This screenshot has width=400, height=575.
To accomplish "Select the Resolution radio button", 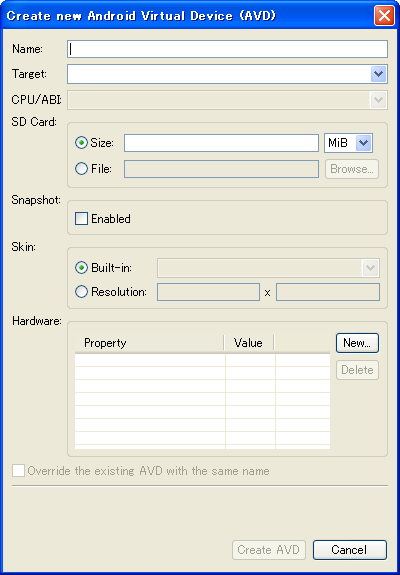I will [x=81, y=292].
